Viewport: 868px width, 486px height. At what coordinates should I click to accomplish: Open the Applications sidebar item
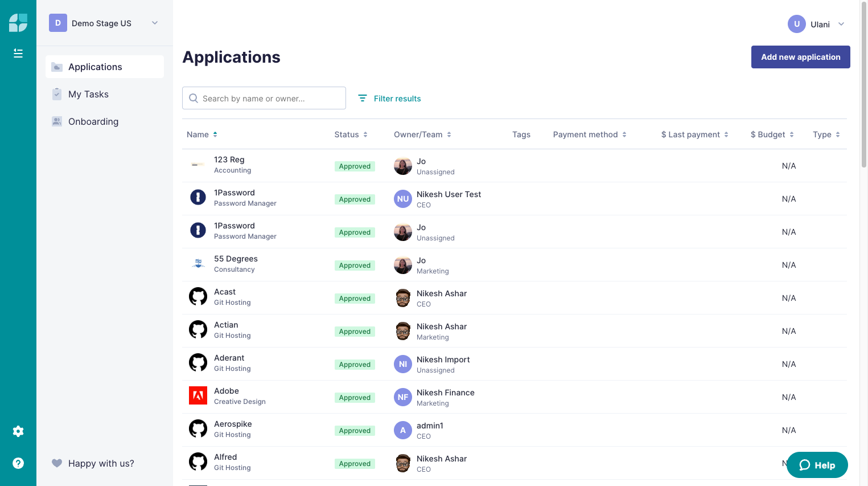coord(105,67)
